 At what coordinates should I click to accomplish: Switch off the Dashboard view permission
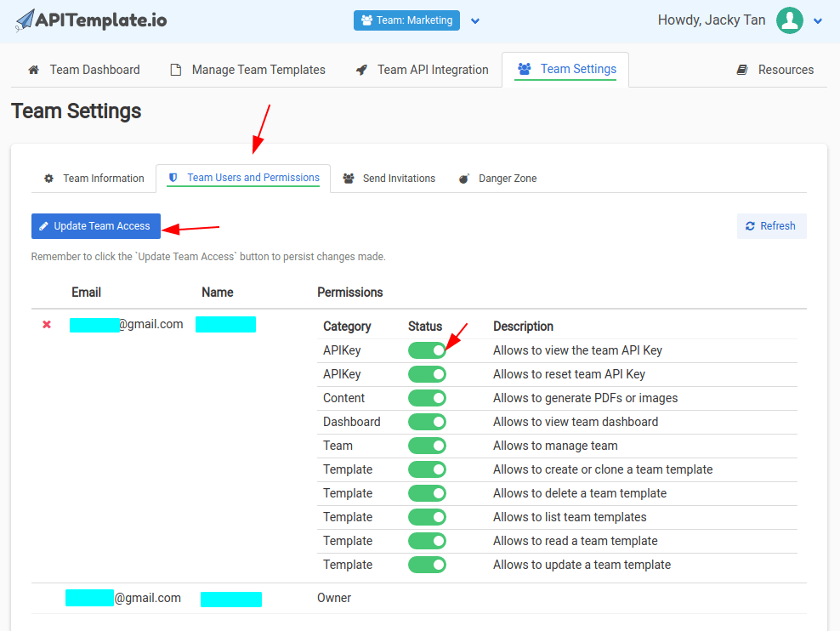click(x=427, y=422)
